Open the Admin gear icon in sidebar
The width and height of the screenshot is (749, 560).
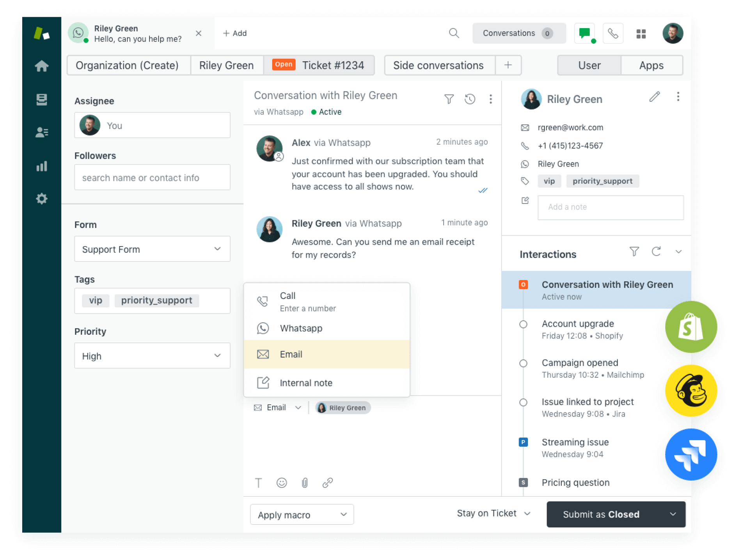(41, 199)
